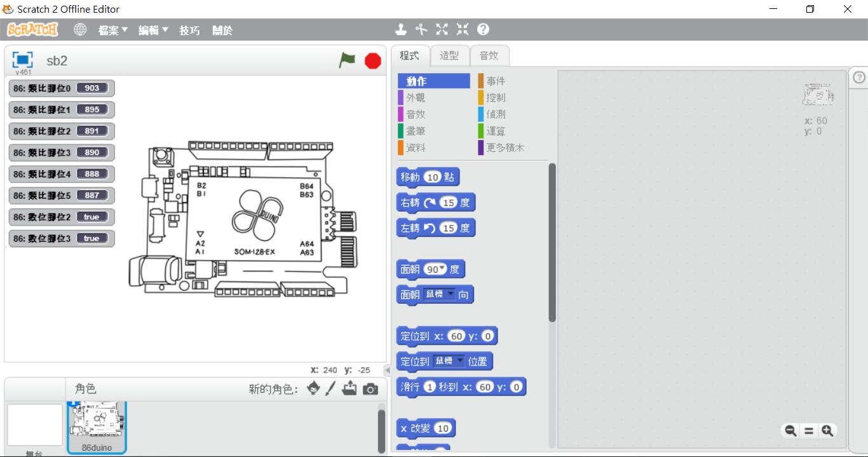Select the shrink sprite tool

pyautogui.click(x=462, y=29)
